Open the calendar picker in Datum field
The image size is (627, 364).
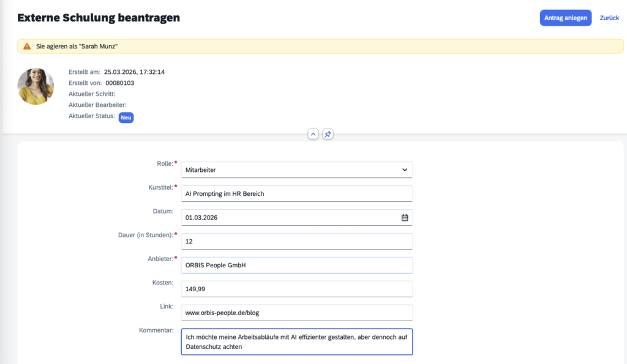coord(404,217)
